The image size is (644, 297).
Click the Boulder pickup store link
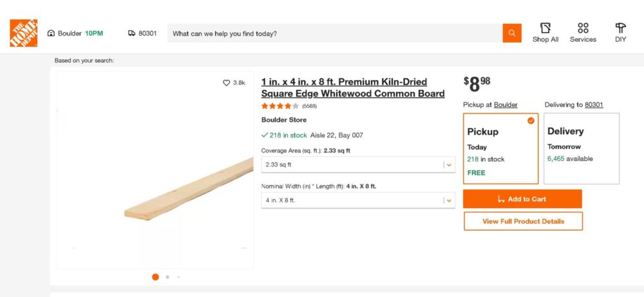pos(506,105)
